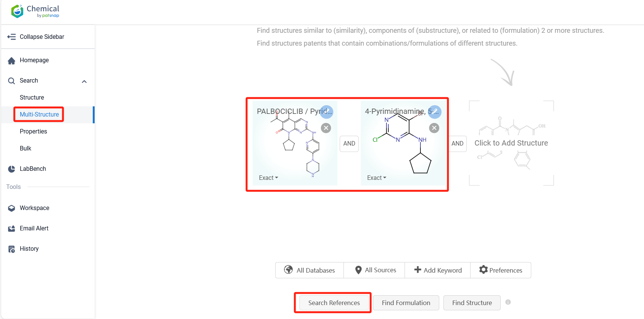This screenshot has height=319, width=644.
Task: Open the Properties search page
Action: click(34, 132)
